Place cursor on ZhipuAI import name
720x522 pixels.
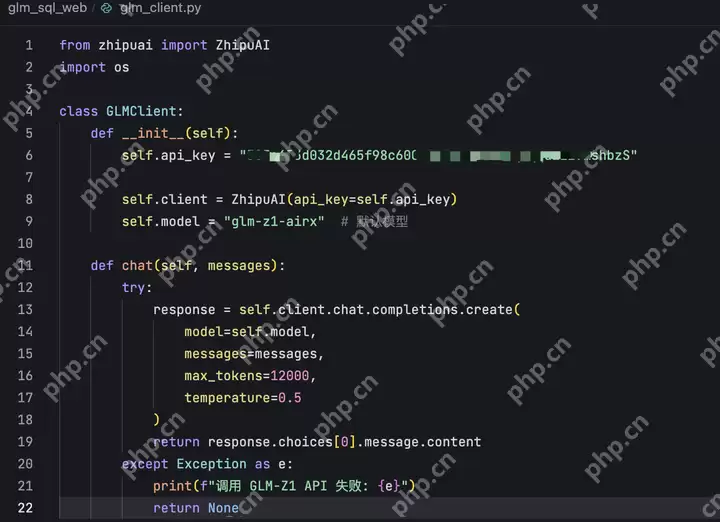[x=242, y=45]
